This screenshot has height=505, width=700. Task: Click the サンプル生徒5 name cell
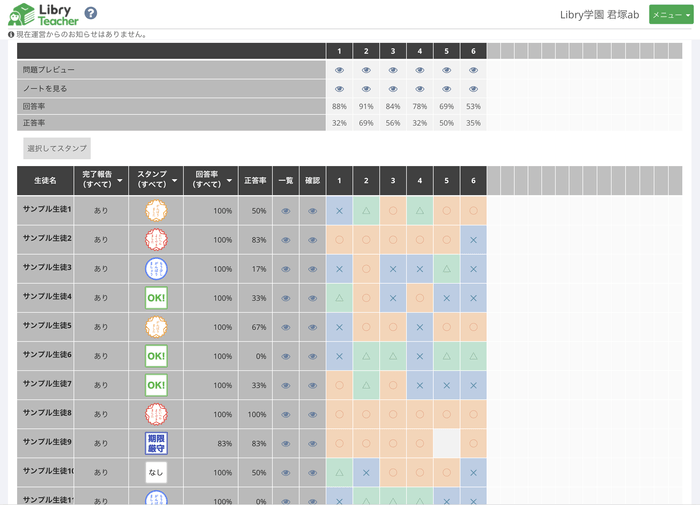pyautogui.click(x=47, y=326)
